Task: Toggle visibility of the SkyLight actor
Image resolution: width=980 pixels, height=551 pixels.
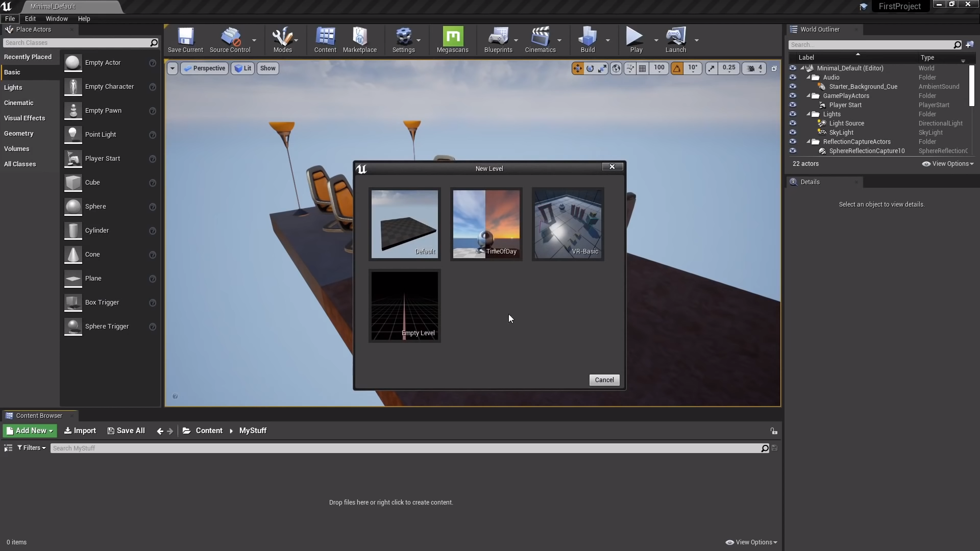Action: [x=793, y=133]
